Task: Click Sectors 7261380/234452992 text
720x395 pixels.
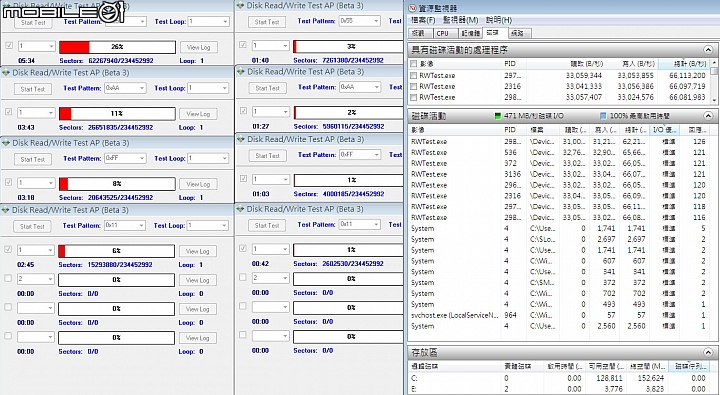Action: coord(338,60)
